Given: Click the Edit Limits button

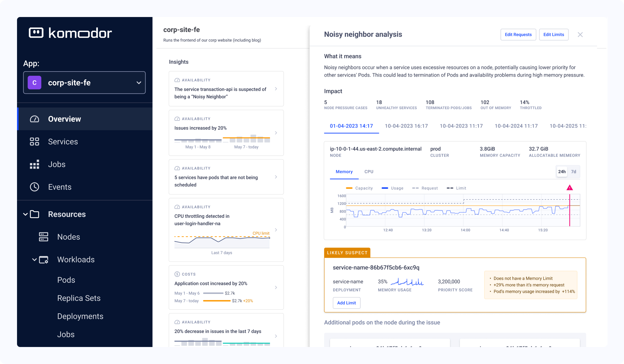Looking at the screenshot, I should [x=554, y=35].
